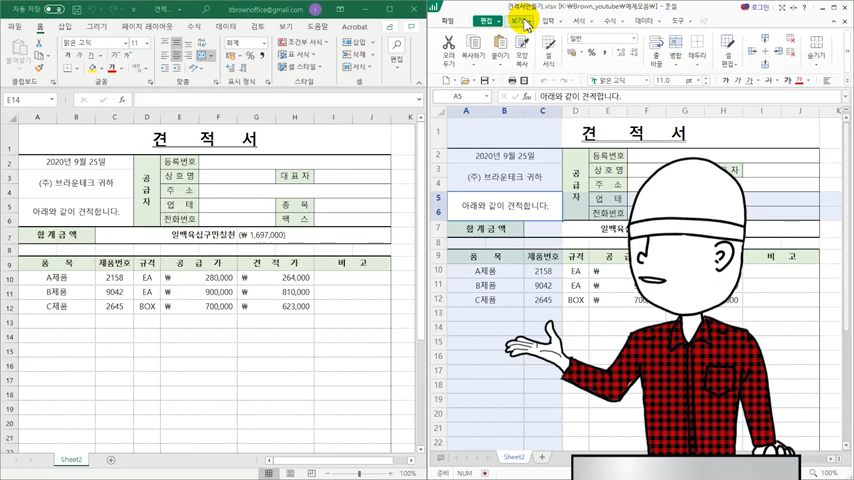Click the Save icon in Excel title bar
Screen dimensions: 854x480
click(x=77, y=9)
